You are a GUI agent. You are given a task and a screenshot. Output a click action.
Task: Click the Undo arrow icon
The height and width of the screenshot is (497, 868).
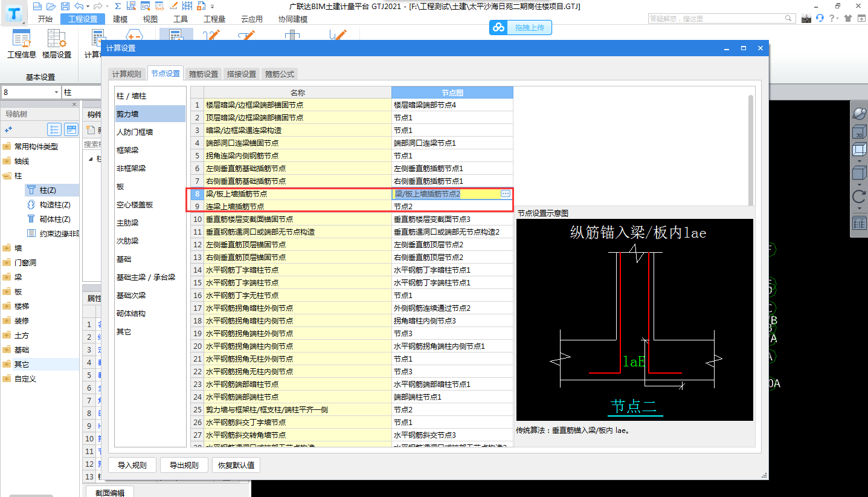click(x=79, y=6)
